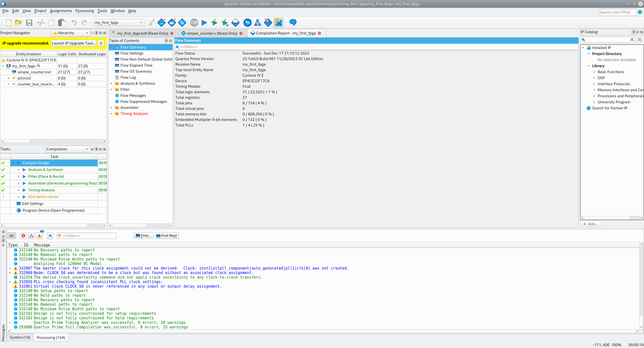The width and height of the screenshot is (644, 348).
Task: Open the hierarchy/RTL viewer toolbar icon
Action: 258,23
